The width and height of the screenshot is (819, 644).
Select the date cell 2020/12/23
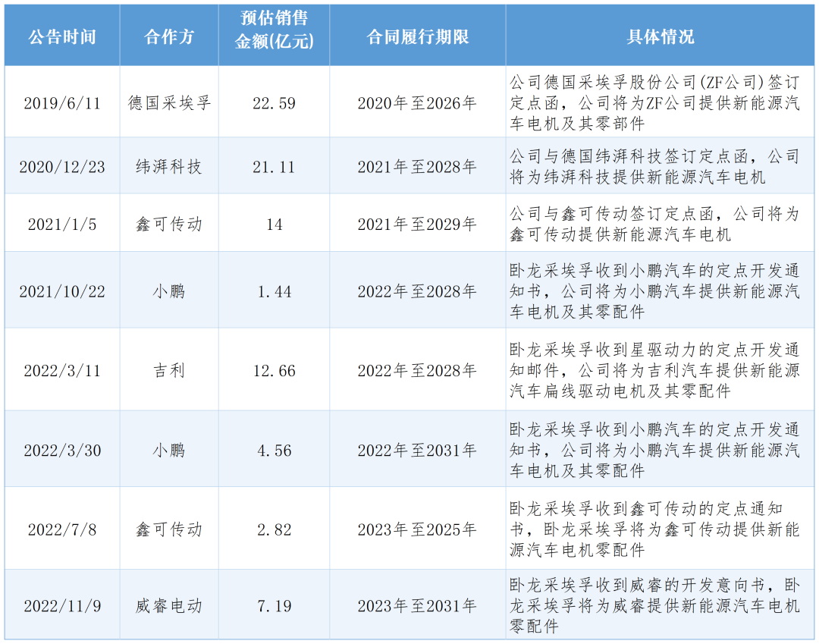tap(62, 167)
